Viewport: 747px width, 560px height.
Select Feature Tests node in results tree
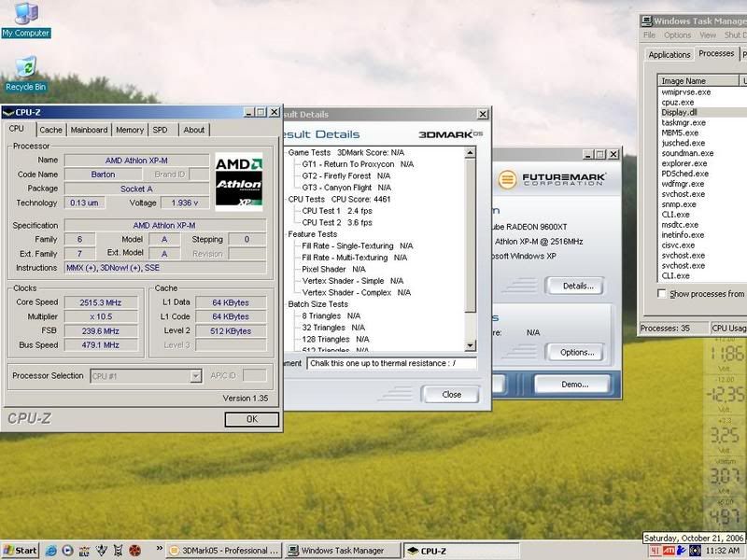click(x=313, y=234)
